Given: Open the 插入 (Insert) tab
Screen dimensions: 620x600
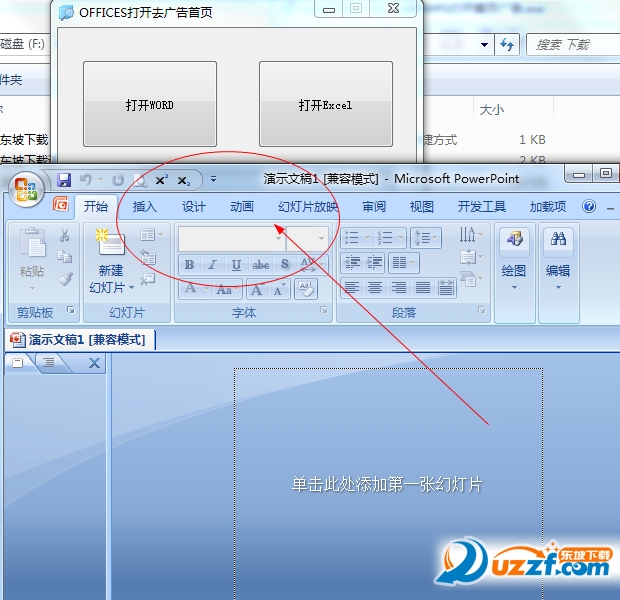Looking at the screenshot, I should [144, 206].
